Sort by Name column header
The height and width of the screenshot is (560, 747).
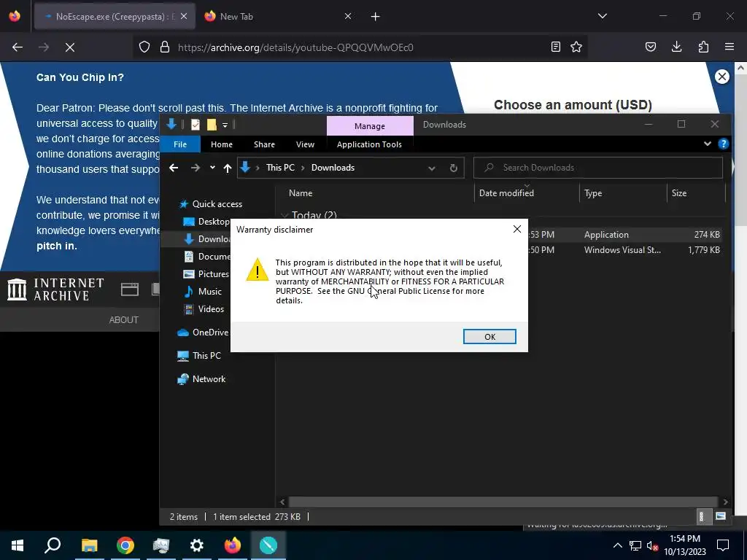point(301,192)
